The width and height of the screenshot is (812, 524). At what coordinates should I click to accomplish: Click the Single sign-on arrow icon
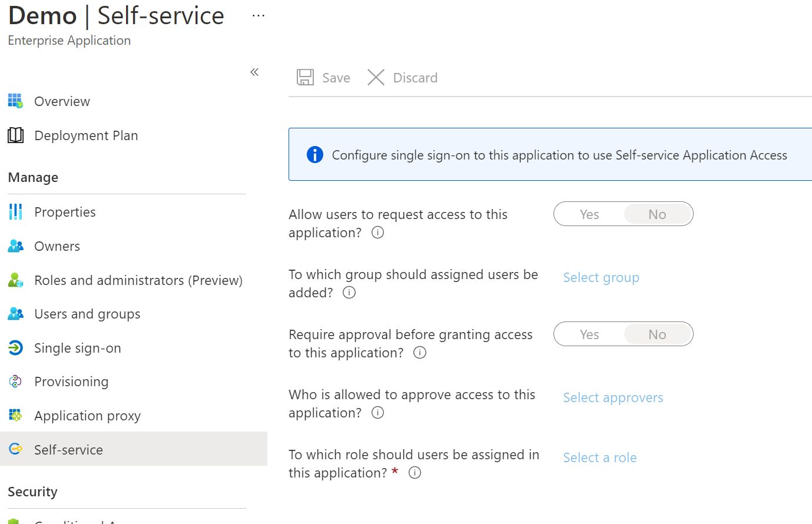tap(15, 348)
